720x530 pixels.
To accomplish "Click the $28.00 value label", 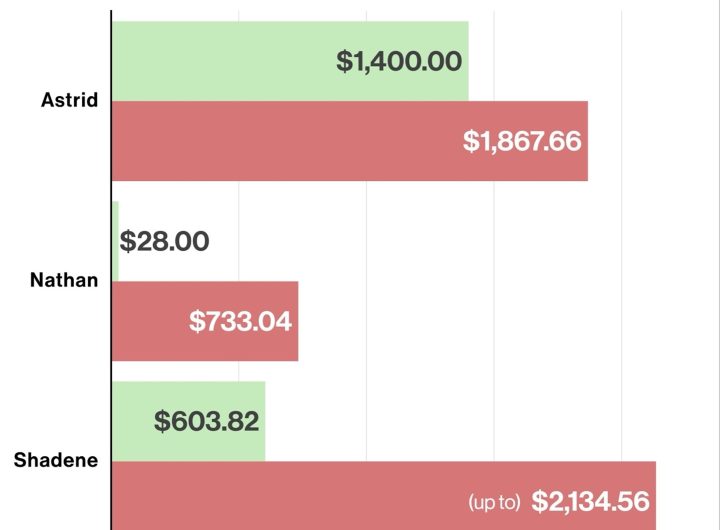I will coord(164,241).
